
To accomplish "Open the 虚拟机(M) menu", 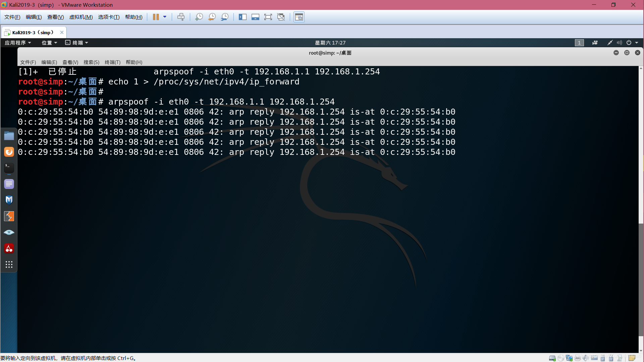I will pos(81,17).
